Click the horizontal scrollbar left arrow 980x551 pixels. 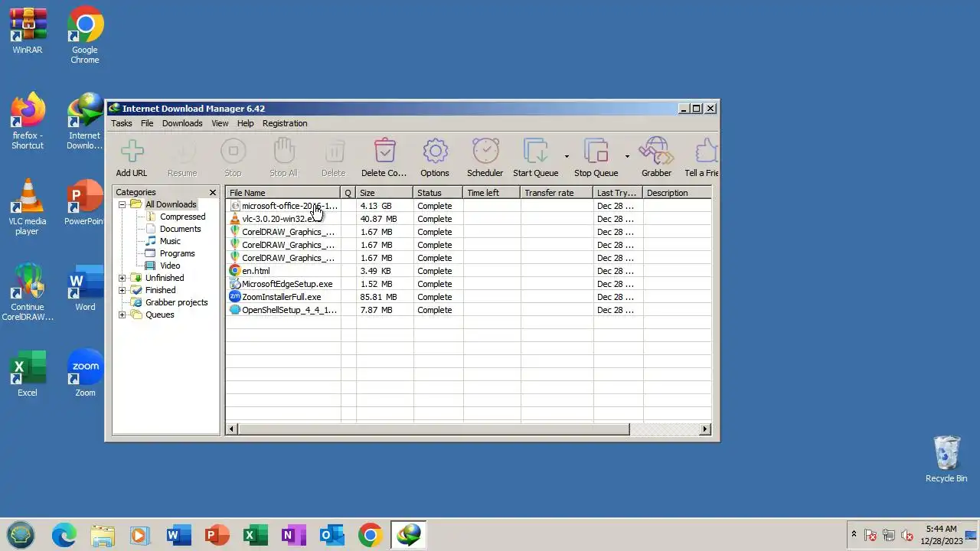(x=232, y=429)
